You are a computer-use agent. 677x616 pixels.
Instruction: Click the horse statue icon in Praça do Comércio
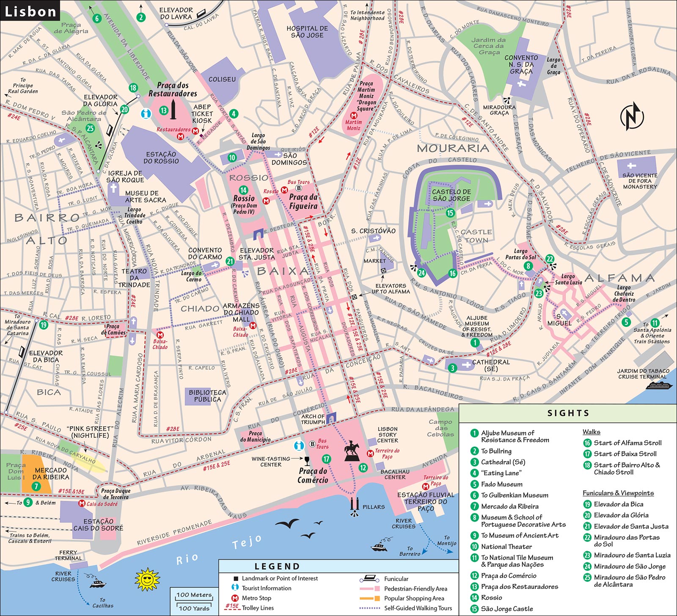click(352, 452)
